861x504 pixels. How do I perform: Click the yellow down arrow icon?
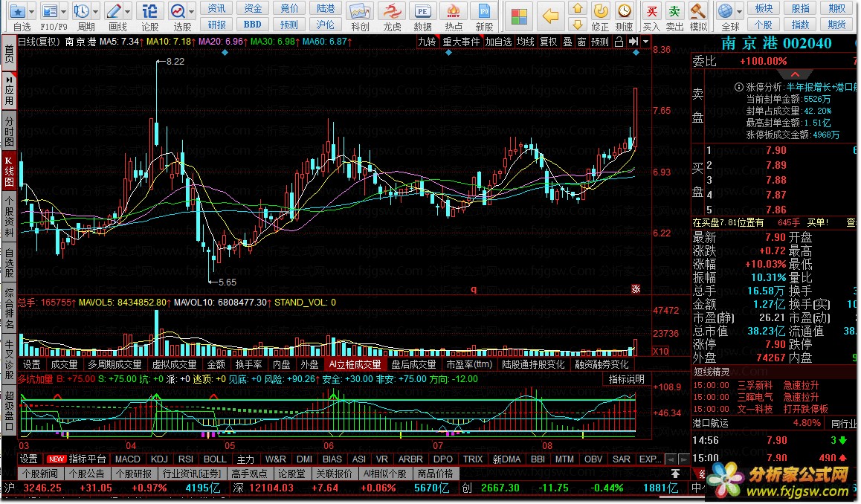pyautogui.click(x=577, y=24)
